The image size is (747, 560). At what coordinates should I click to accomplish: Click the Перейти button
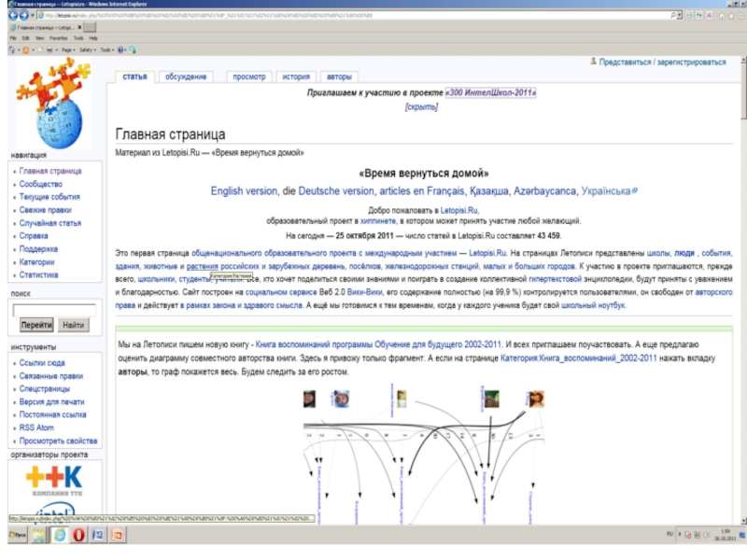point(36,325)
